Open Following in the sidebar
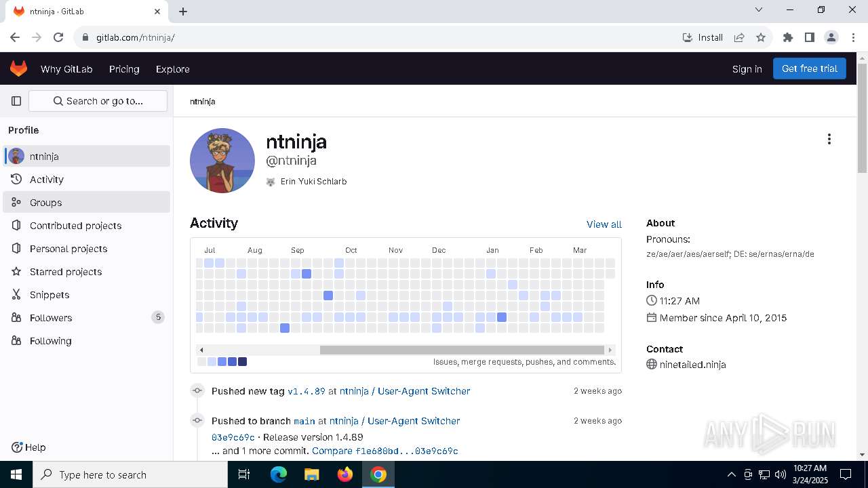This screenshot has height=488, width=868. click(87, 340)
